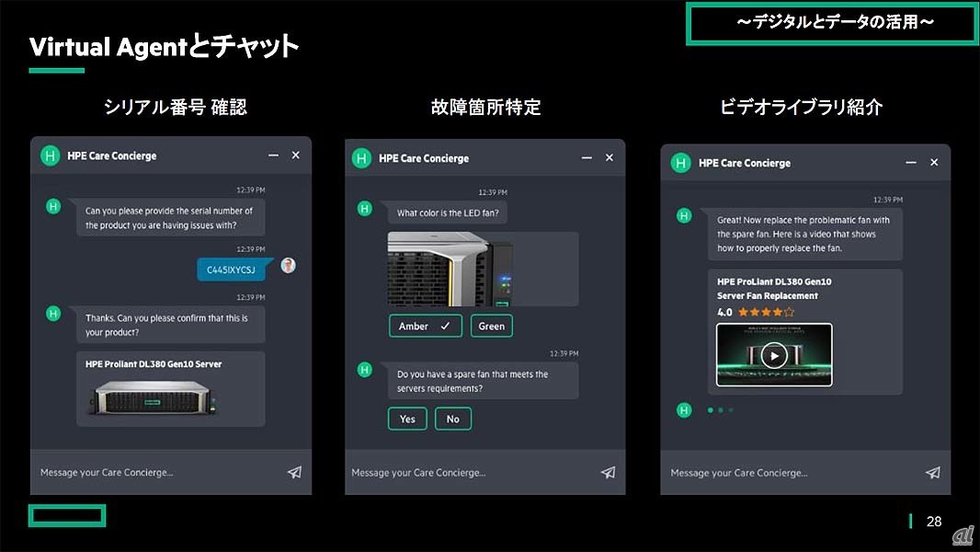Answer Yes to spare fan question
980x552 pixels.
click(407, 419)
